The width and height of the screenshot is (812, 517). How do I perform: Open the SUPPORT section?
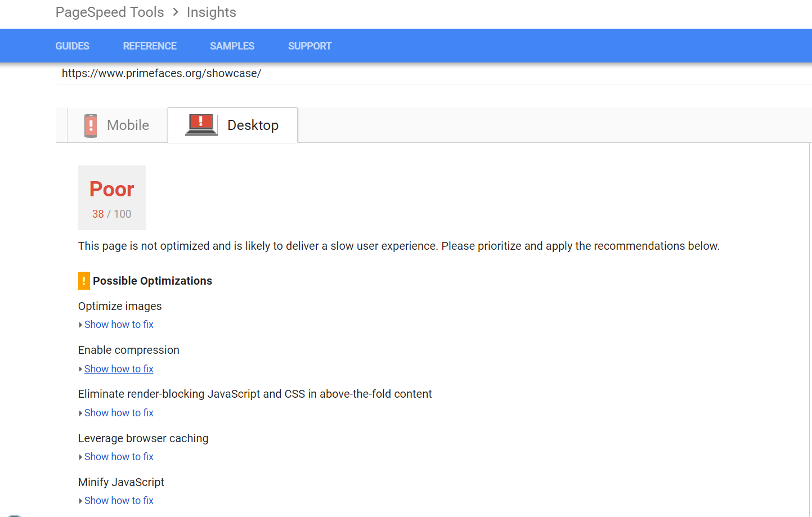(x=309, y=46)
